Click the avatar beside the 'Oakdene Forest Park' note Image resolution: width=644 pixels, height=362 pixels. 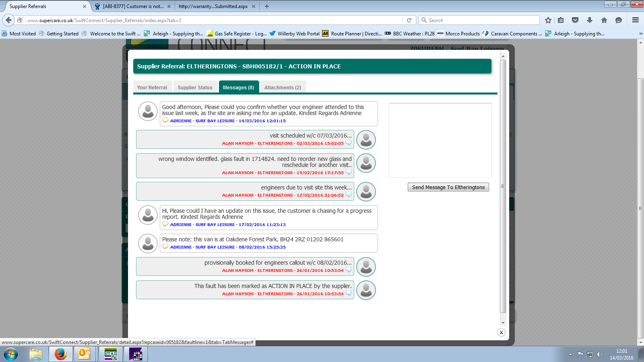click(148, 243)
